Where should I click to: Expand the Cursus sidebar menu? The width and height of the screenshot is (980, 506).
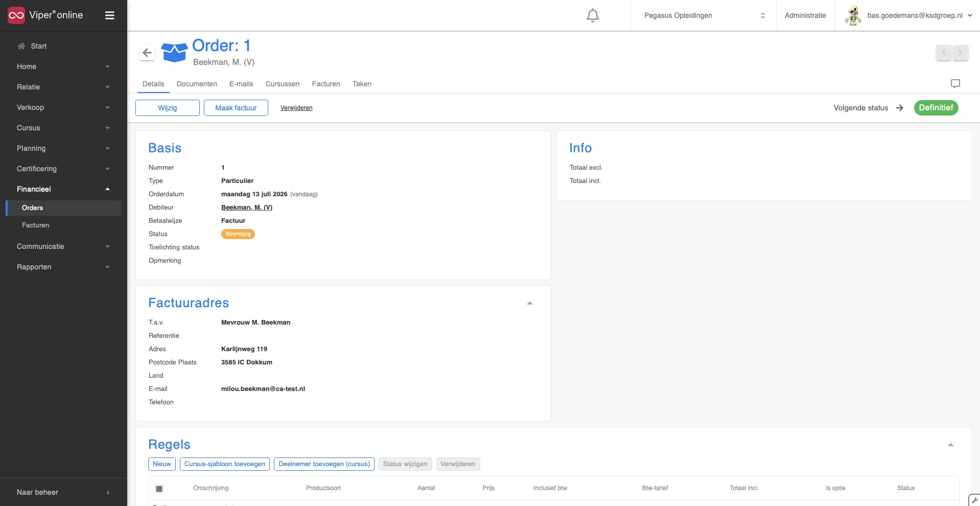point(63,128)
